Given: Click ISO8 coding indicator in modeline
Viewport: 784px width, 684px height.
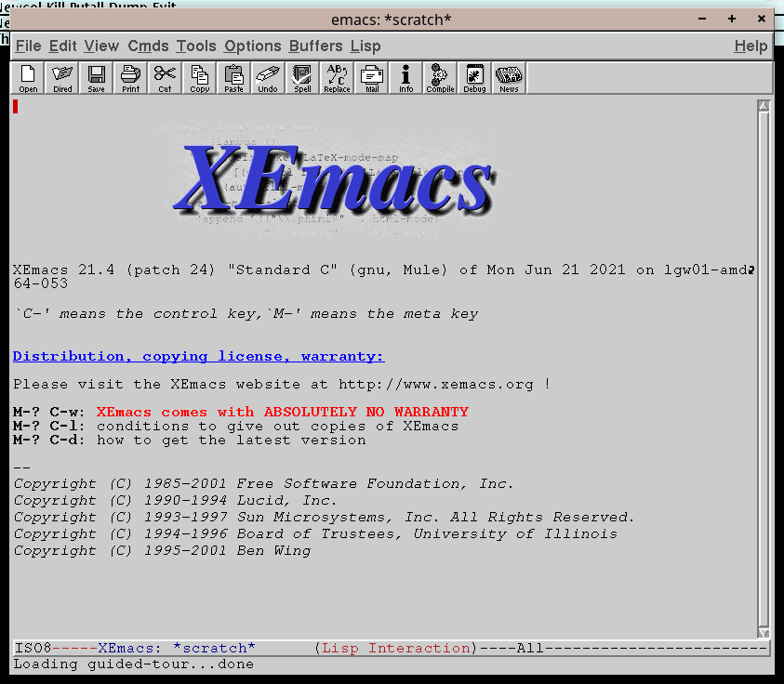Looking at the screenshot, I should [33, 648].
